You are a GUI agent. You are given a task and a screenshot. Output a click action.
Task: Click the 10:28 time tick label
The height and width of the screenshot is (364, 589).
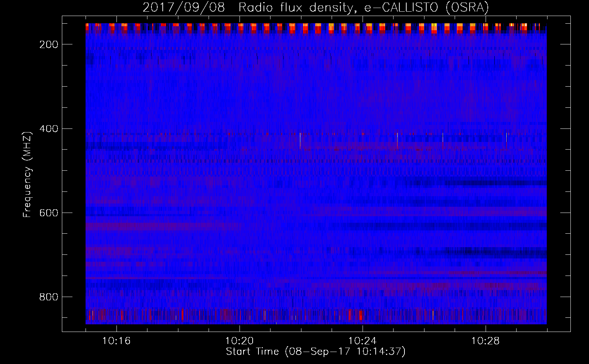[x=486, y=341]
